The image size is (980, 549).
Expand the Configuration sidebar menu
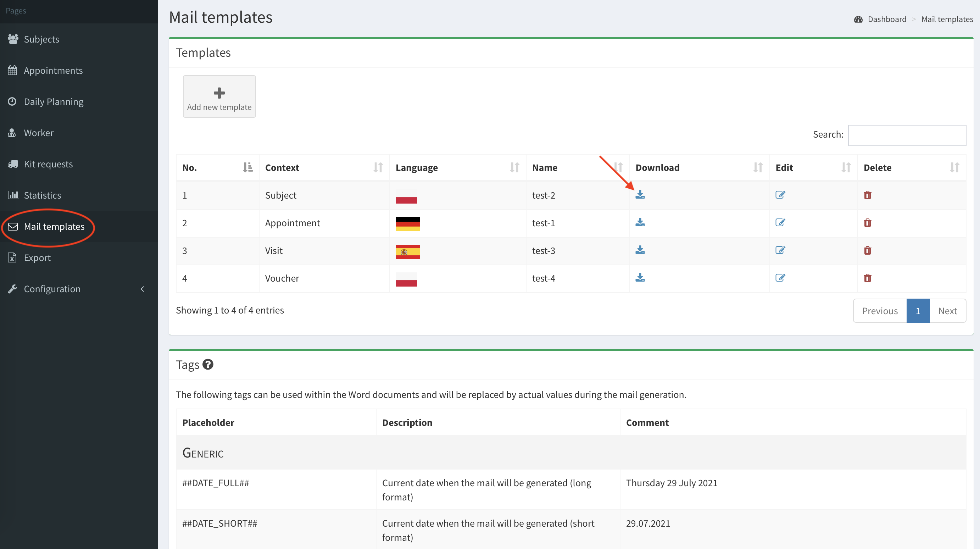[x=52, y=289]
